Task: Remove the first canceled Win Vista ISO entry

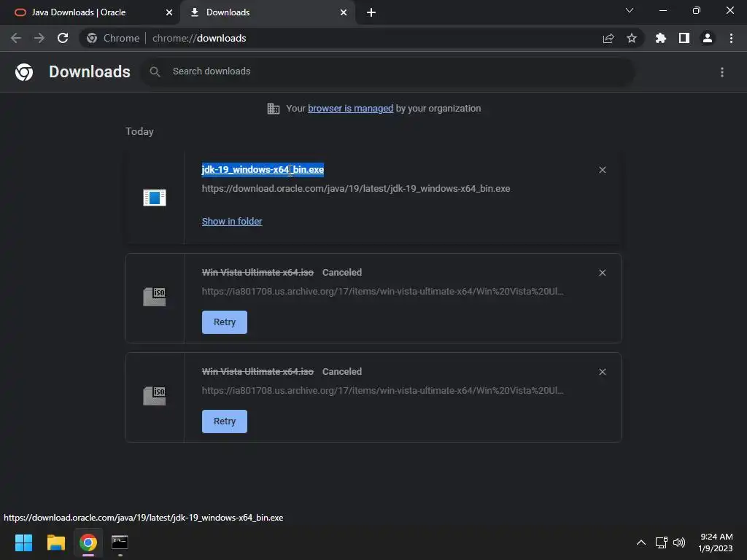Action: (x=602, y=273)
